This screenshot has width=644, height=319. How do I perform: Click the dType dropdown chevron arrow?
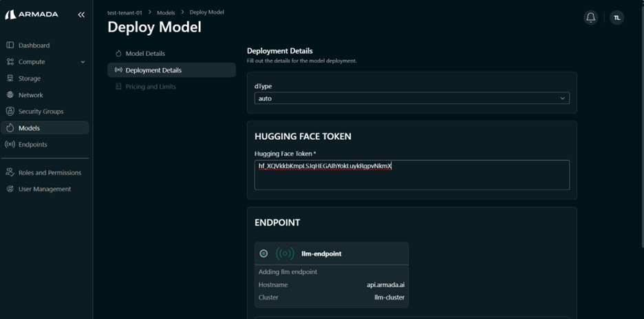tap(562, 99)
